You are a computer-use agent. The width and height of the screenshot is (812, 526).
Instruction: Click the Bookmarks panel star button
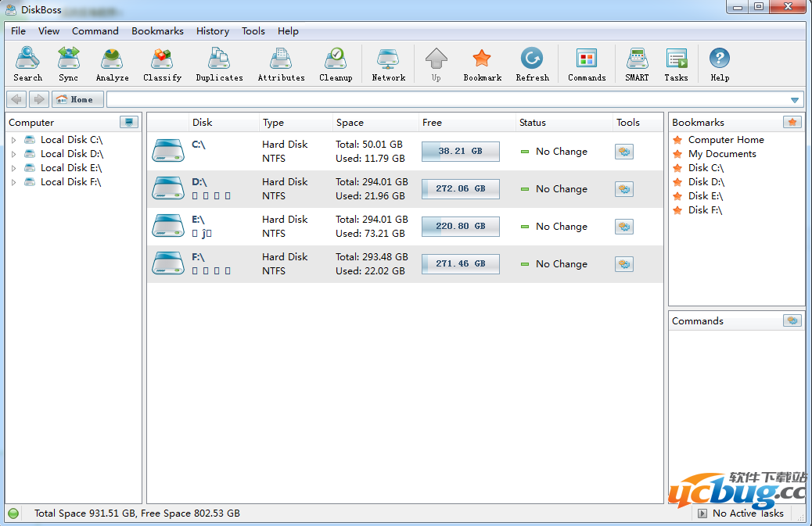[x=792, y=122]
